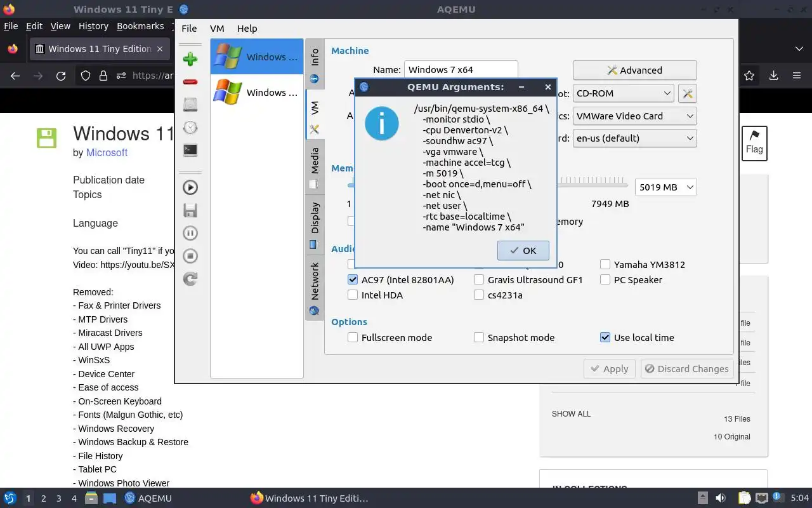Open the taskbar start menu icon
This screenshot has width=812, height=508.
click(10, 498)
